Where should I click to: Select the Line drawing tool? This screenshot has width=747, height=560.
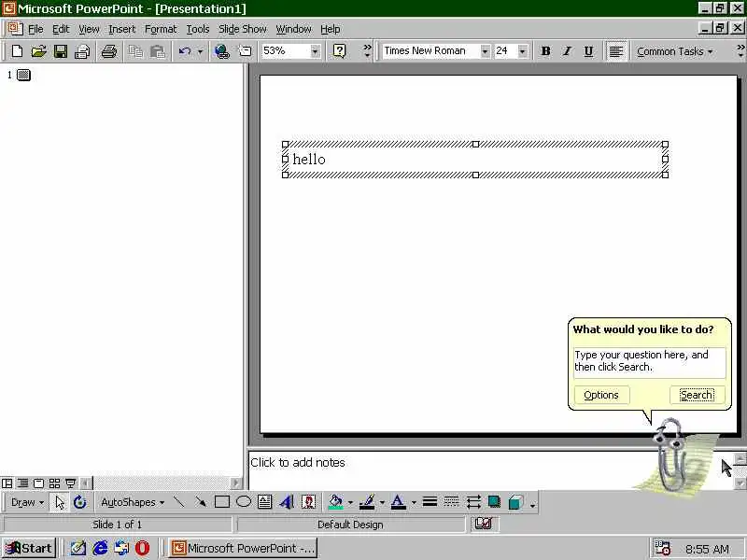(x=179, y=502)
